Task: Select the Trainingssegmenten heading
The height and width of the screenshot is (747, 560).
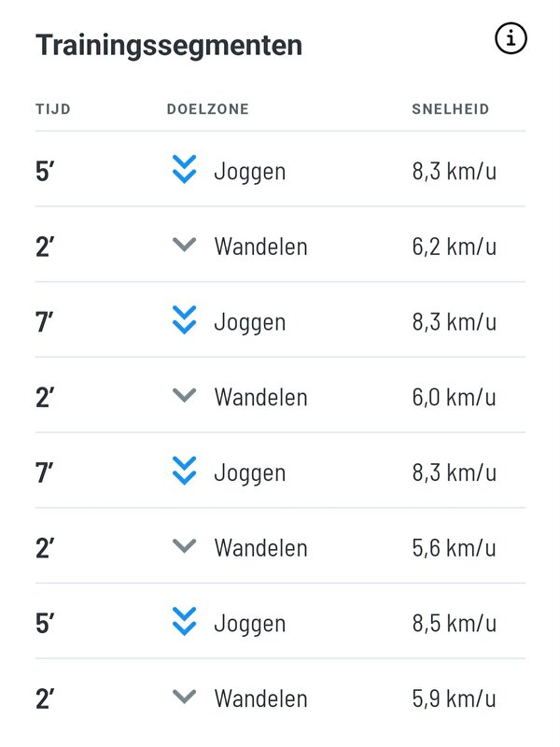Action: point(169,45)
